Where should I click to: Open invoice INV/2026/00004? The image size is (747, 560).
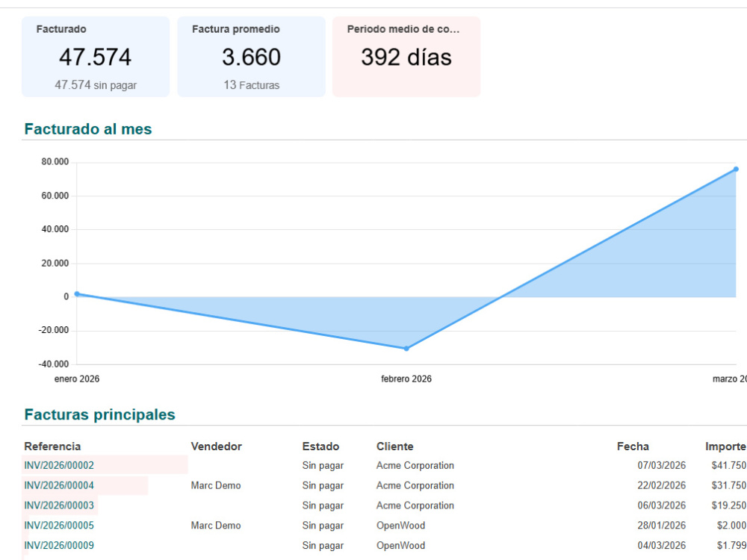coord(59,485)
